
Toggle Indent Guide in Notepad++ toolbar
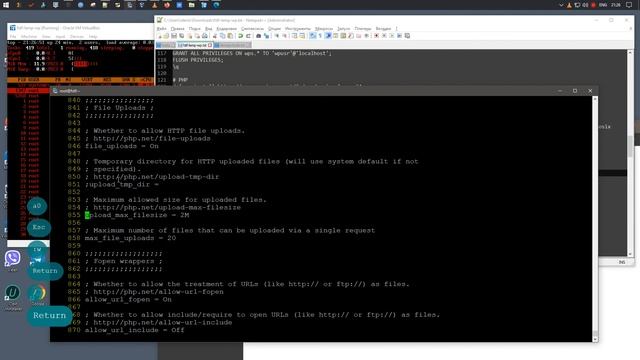[328, 36]
